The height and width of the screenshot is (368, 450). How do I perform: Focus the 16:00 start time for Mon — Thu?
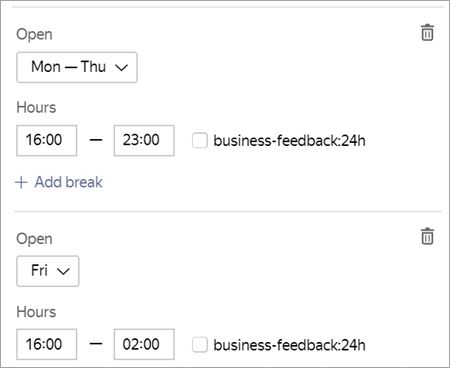click(47, 140)
